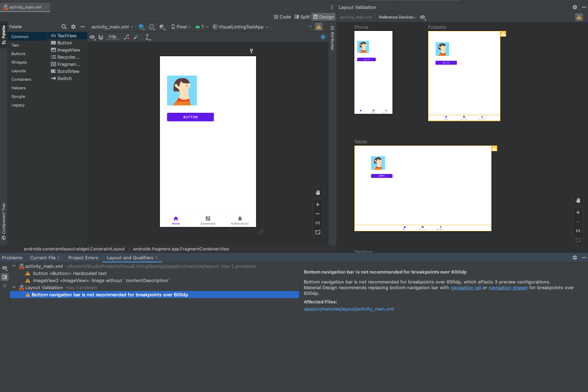Open Palette search
The image size is (588, 392).
64,26
